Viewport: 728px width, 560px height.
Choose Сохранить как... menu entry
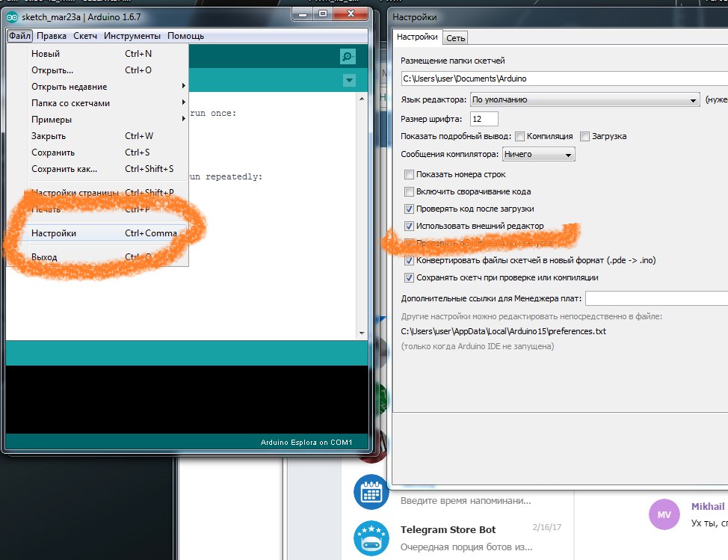[97, 169]
